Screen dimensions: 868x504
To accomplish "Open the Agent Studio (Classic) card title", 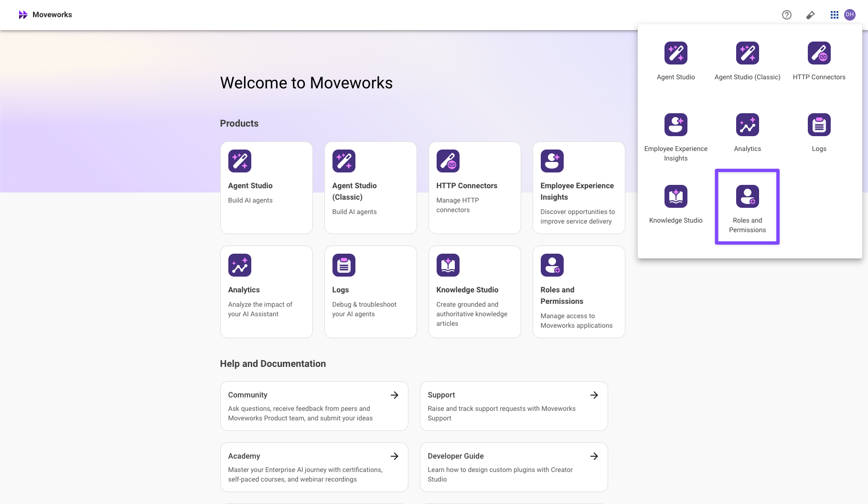I will pos(354,192).
